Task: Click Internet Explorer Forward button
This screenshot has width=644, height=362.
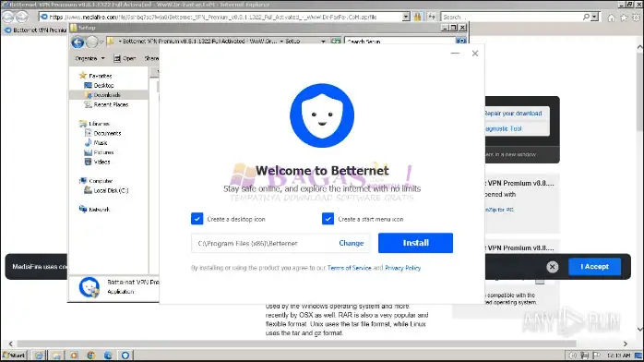Action: pos(22,17)
